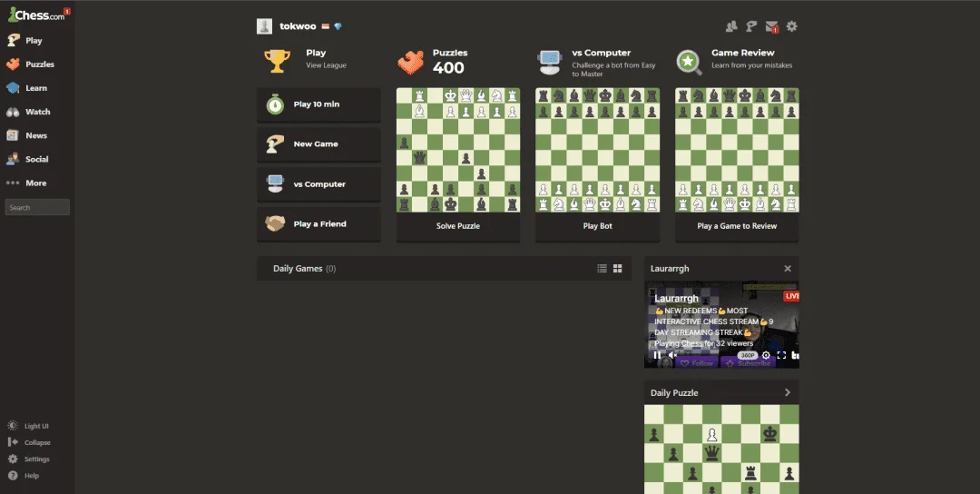Open the puzzle board thumbnail
Screen dimensions: 980x494
(x=458, y=150)
